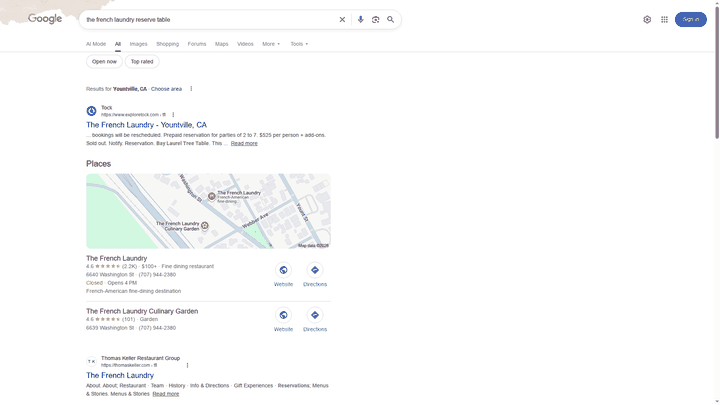Switch to Images tab

pos(138,44)
